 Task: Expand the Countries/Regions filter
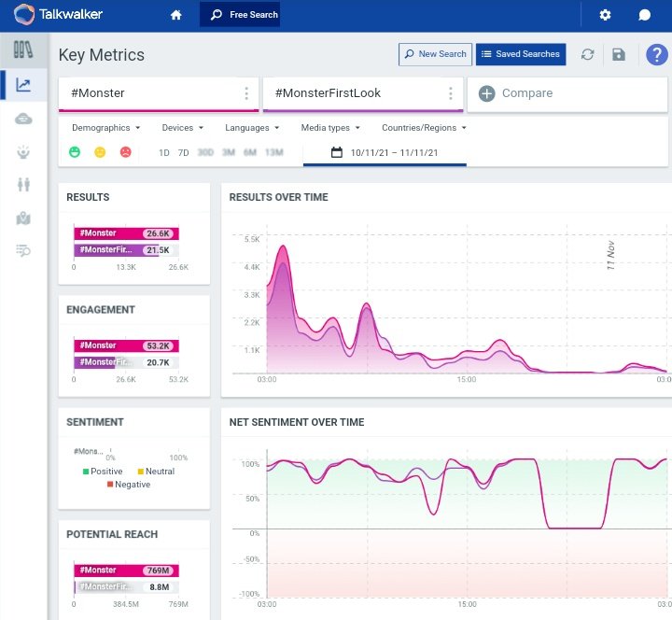pos(424,128)
